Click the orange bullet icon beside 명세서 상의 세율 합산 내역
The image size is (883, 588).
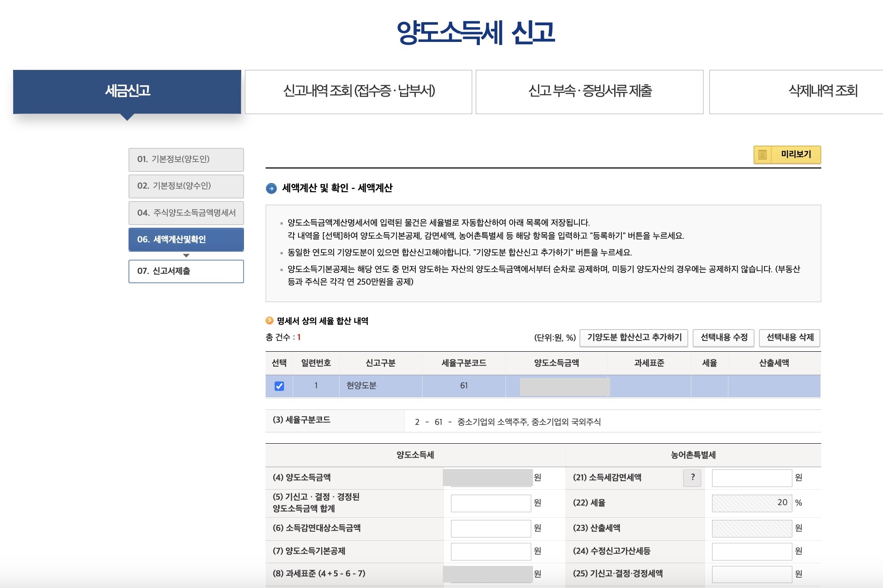tap(270, 321)
